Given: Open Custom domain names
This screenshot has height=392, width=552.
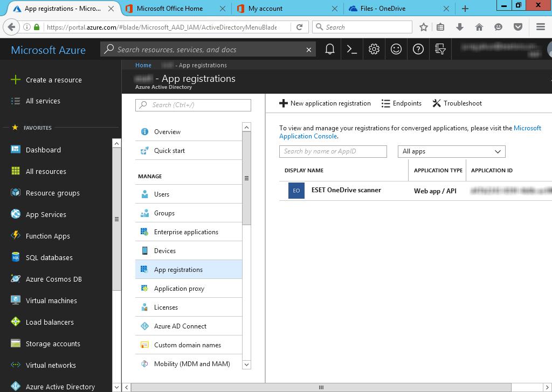Looking at the screenshot, I should tap(189, 345).
